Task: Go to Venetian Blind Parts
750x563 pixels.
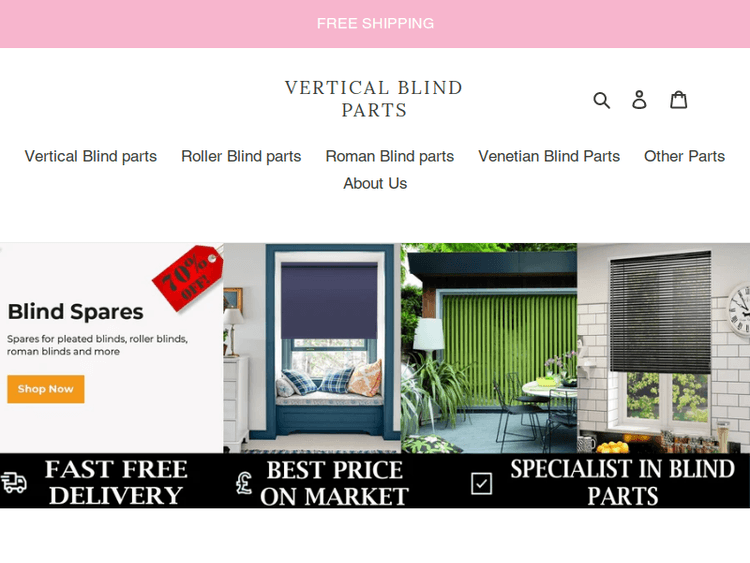Action: tap(549, 156)
